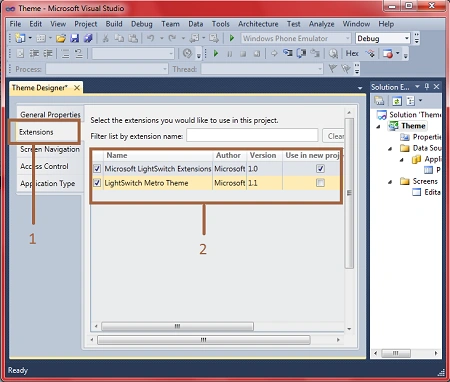Click the Step Out icon
Image resolution: width=450 pixels, height=382 pixels.
click(315, 53)
